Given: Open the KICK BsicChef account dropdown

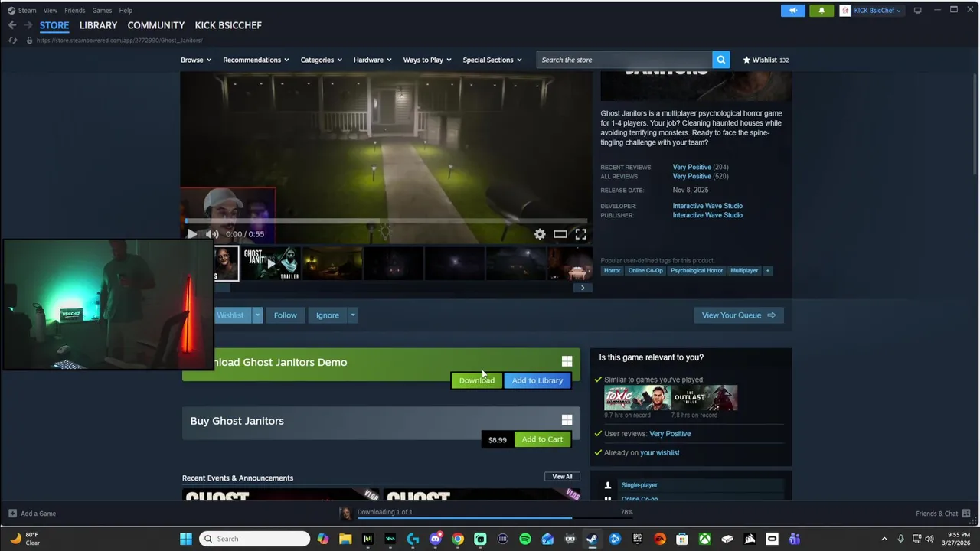Looking at the screenshot, I should click(871, 11).
